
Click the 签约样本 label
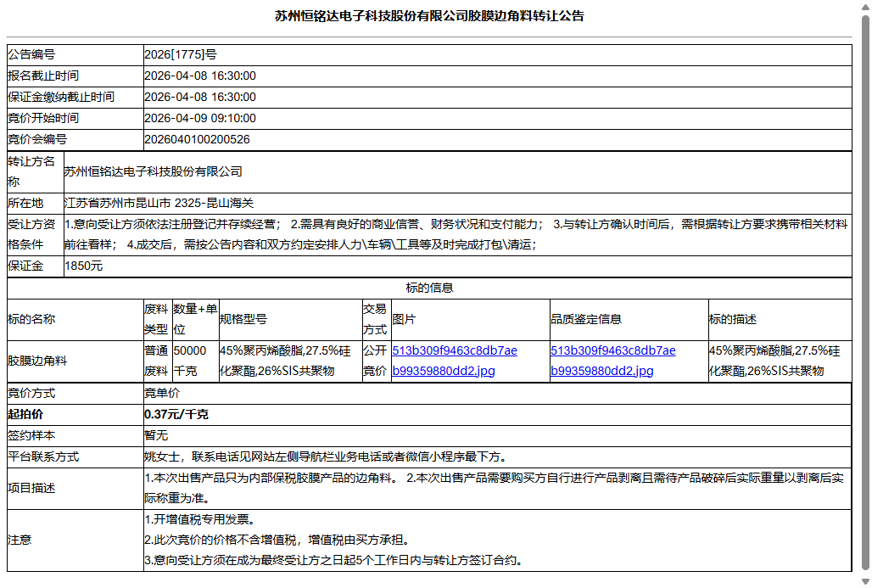tap(31, 435)
